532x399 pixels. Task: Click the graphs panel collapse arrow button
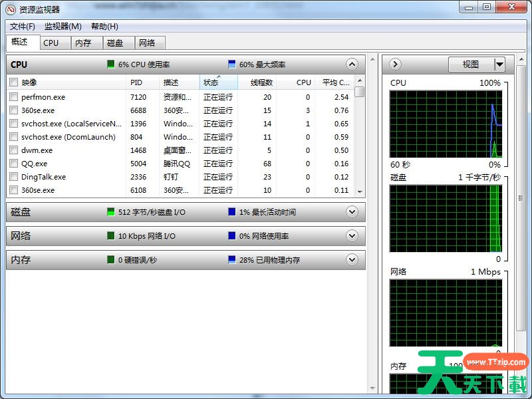[x=394, y=64]
